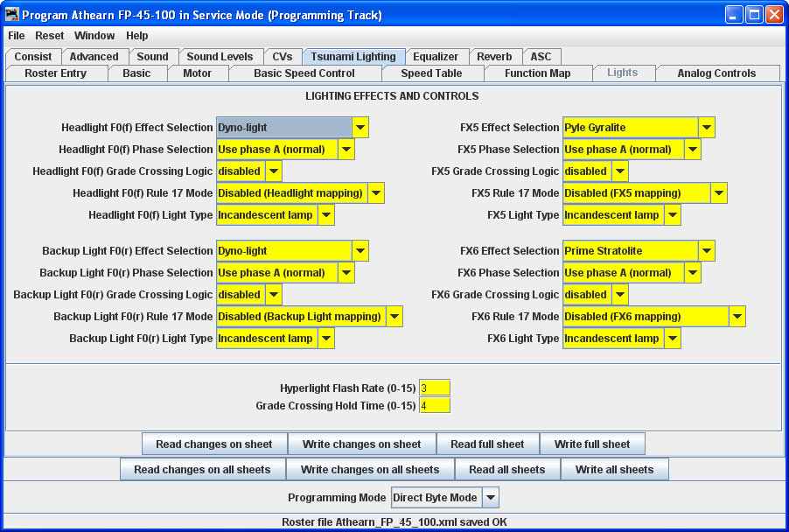Select the Function Map tab

pos(537,73)
